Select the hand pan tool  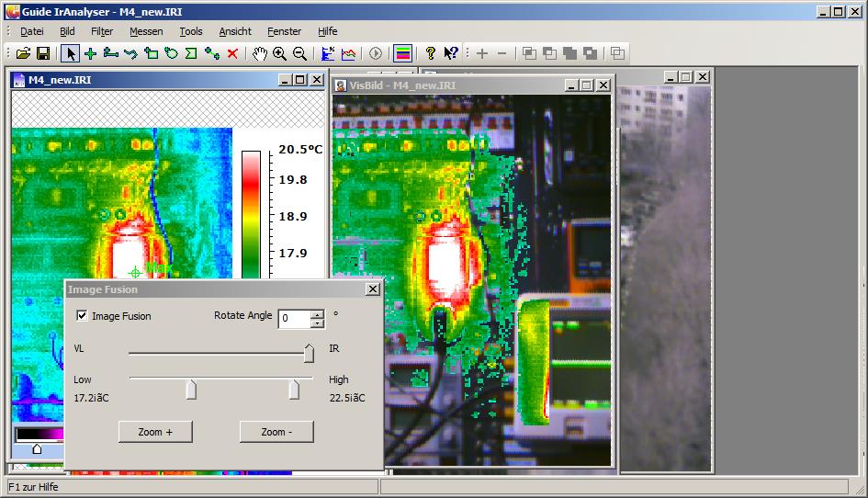tap(260, 53)
